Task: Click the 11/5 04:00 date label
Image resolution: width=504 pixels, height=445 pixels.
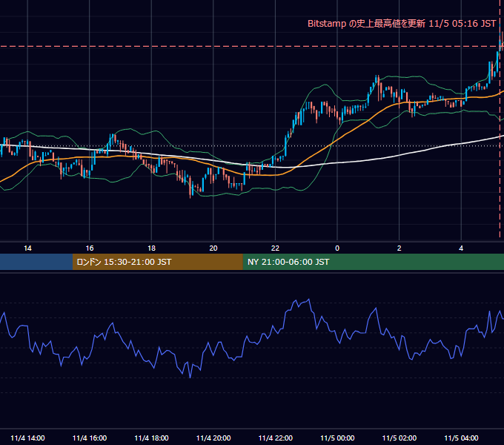Action: click(461, 438)
